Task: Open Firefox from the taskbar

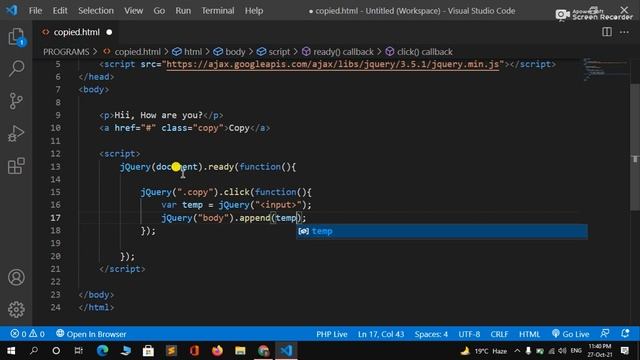Action: pyautogui.click(x=217, y=351)
